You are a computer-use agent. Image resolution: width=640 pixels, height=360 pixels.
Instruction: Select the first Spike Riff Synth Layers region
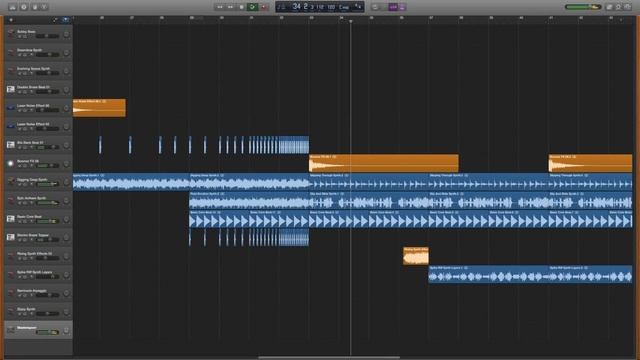(489, 274)
